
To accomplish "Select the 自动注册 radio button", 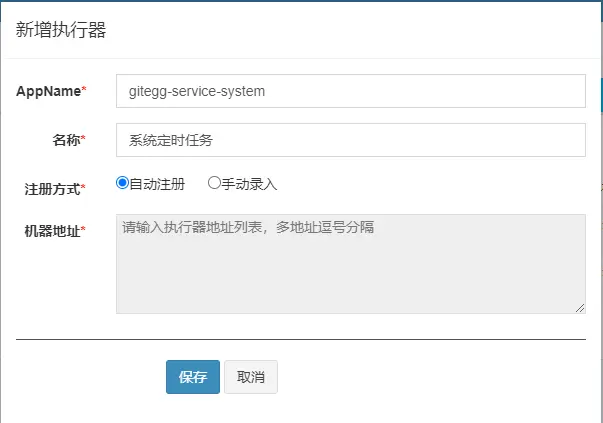I will click(x=123, y=183).
